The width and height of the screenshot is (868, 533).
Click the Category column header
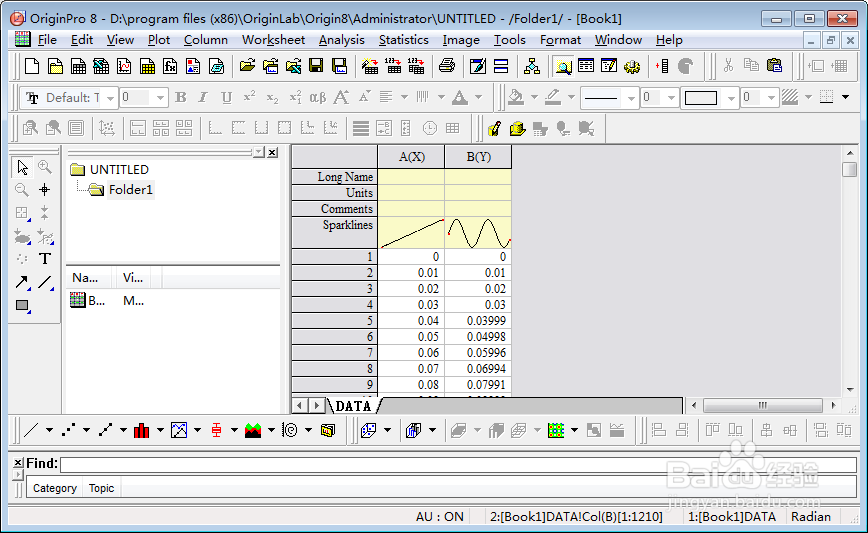pyautogui.click(x=55, y=488)
